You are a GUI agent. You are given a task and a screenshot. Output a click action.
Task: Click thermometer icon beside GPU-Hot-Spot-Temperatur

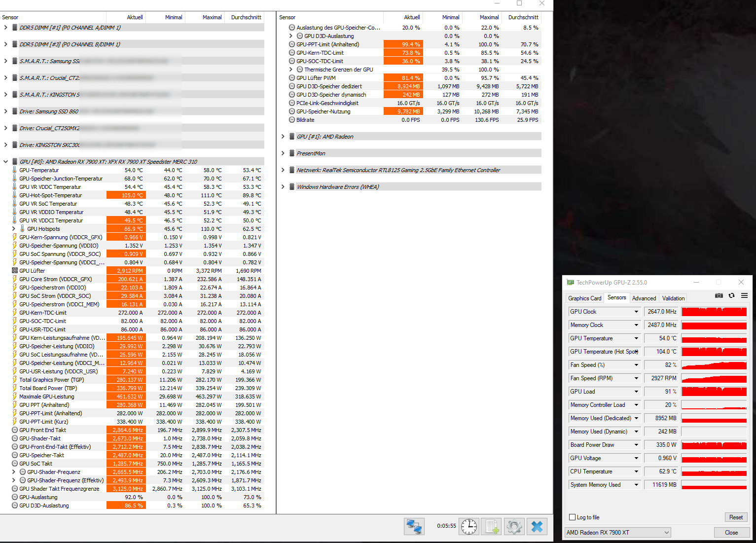(15, 195)
